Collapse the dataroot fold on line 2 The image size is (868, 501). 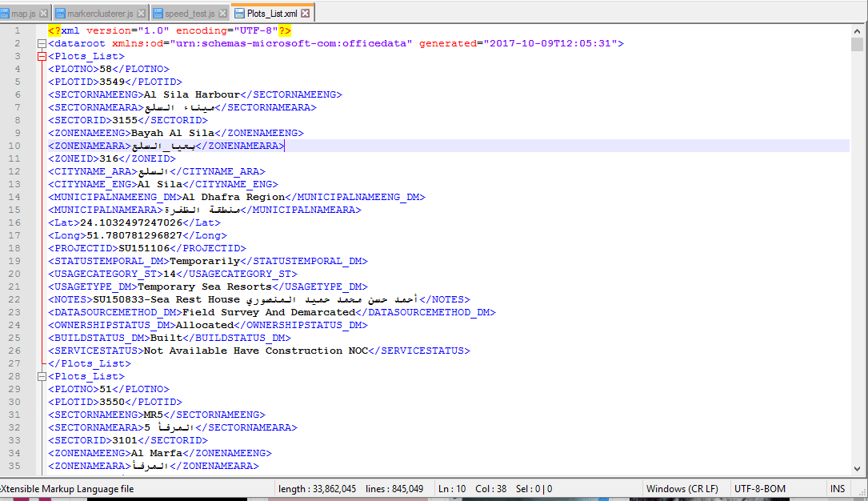pyautogui.click(x=42, y=43)
